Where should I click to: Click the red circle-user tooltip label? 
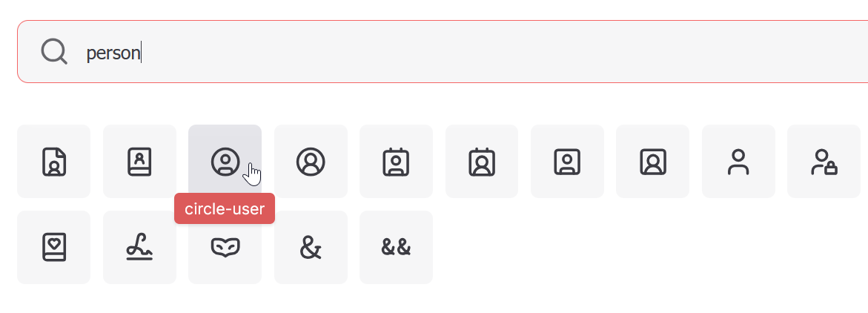click(x=224, y=209)
